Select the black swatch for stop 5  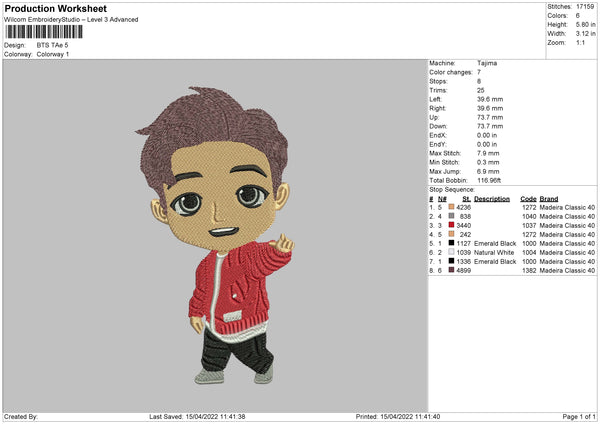(451, 243)
